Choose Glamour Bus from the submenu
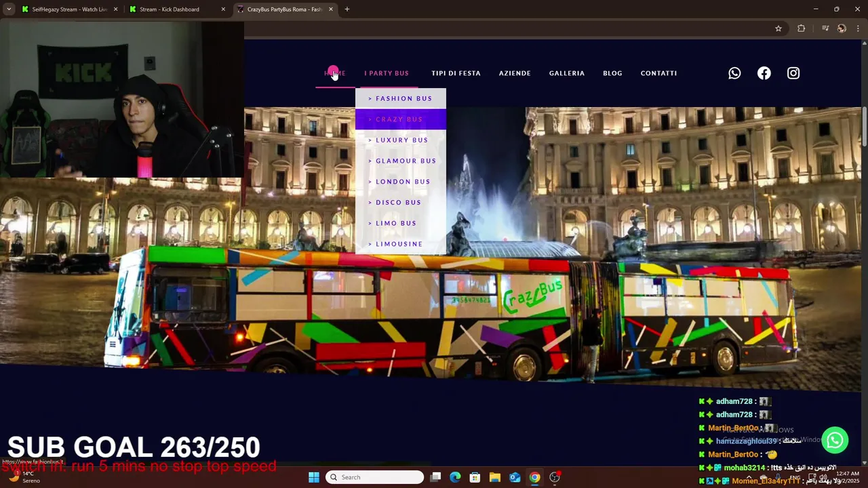The image size is (868, 488). coord(401,161)
